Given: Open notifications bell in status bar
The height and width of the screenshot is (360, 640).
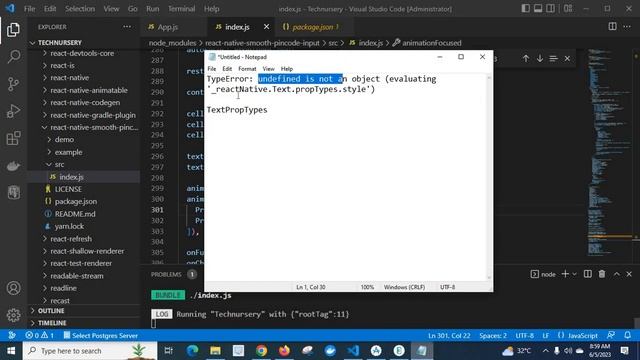Looking at the screenshot, I should (627, 336).
